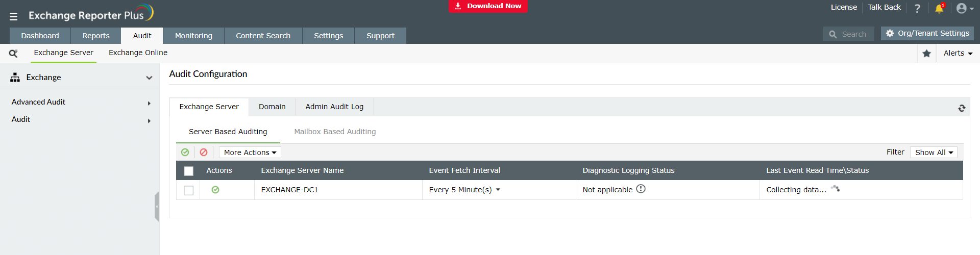Image resolution: width=980 pixels, height=255 pixels.
Task: Click the Exchange Reporter Plus logo
Action: pos(91,14)
